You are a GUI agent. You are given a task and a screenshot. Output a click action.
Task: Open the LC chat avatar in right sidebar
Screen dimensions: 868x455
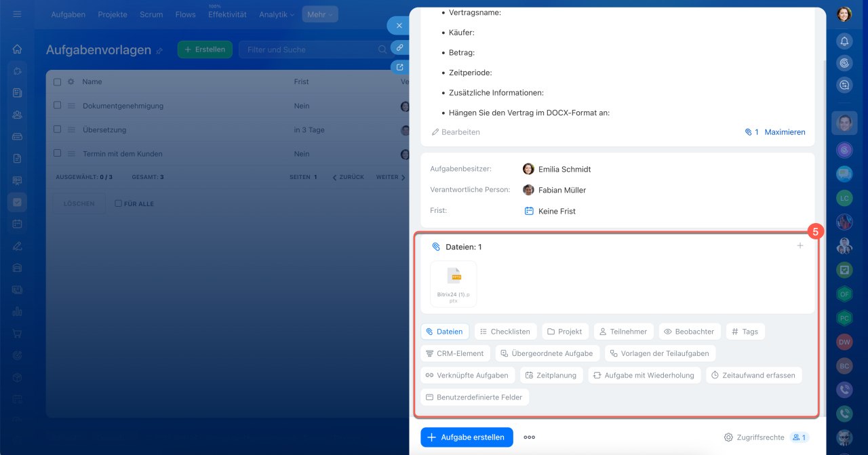(x=844, y=198)
